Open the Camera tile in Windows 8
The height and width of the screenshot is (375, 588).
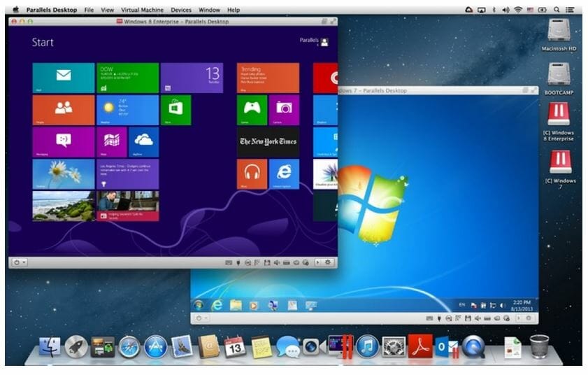(x=284, y=110)
